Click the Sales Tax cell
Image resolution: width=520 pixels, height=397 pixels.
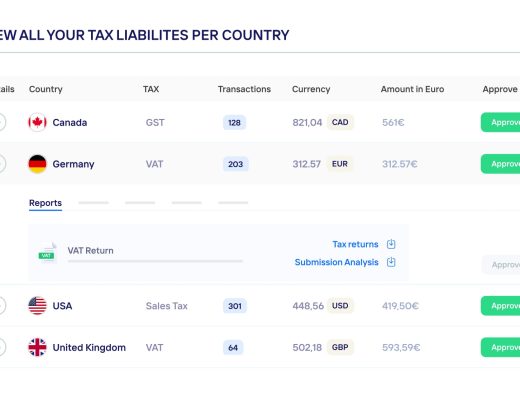coord(166,306)
